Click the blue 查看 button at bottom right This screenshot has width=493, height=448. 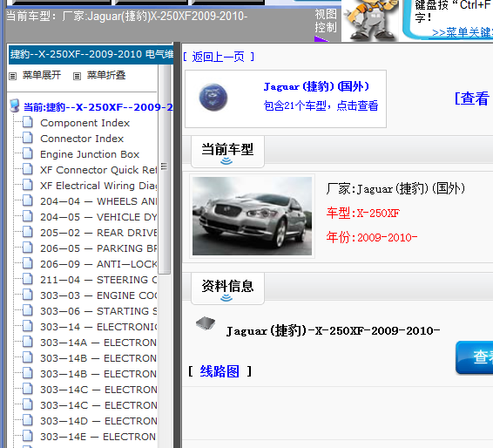coord(475,357)
